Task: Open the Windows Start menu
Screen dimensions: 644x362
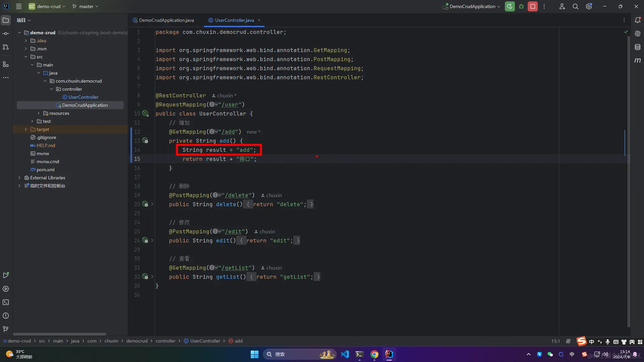Action: tap(254, 354)
